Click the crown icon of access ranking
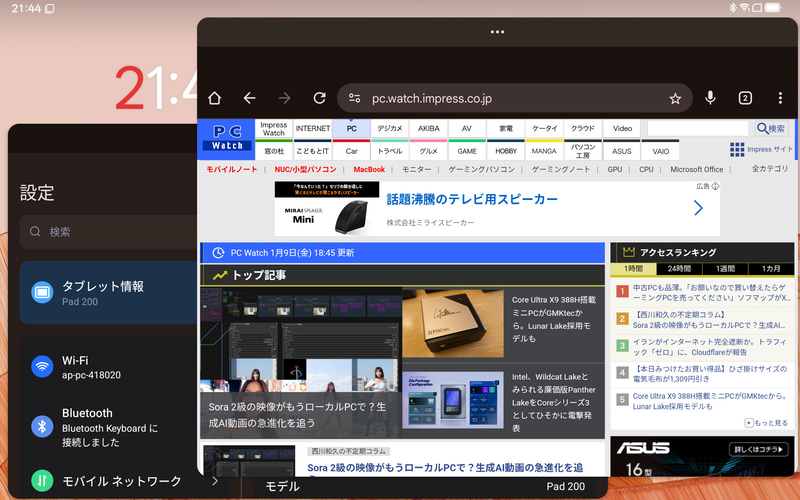The width and height of the screenshot is (800, 500). coord(629,252)
